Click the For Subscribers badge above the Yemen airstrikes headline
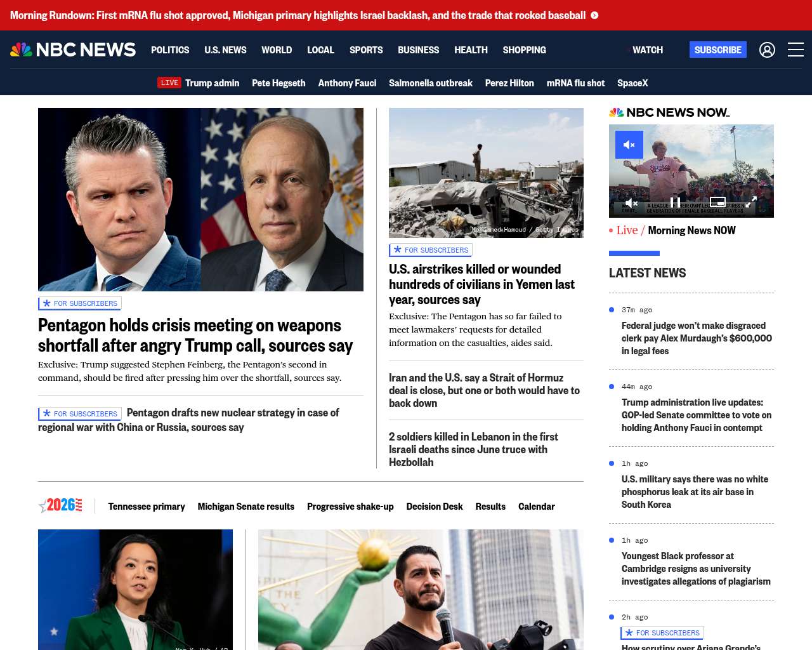 coord(431,250)
